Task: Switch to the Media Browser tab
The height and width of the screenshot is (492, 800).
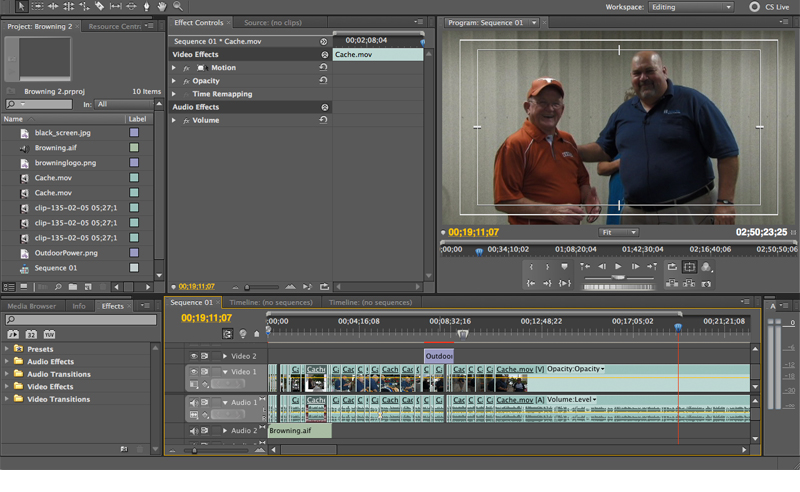Action: tap(32, 306)
